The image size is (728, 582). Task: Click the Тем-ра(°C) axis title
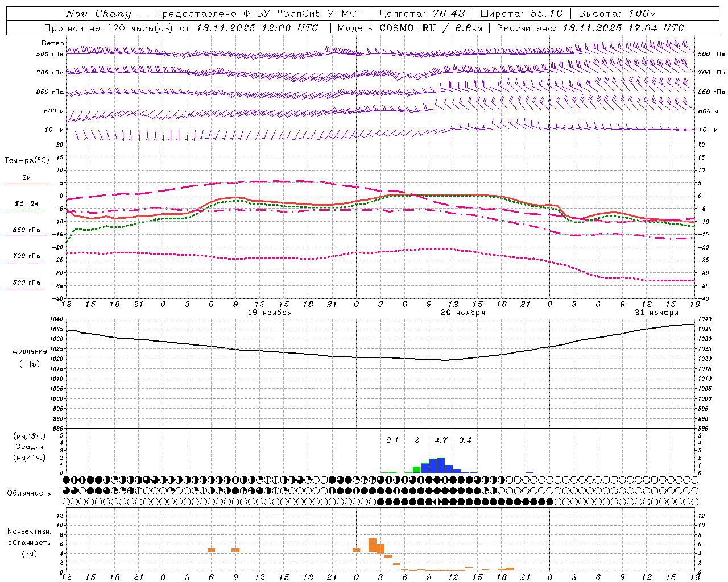[27, 161]
